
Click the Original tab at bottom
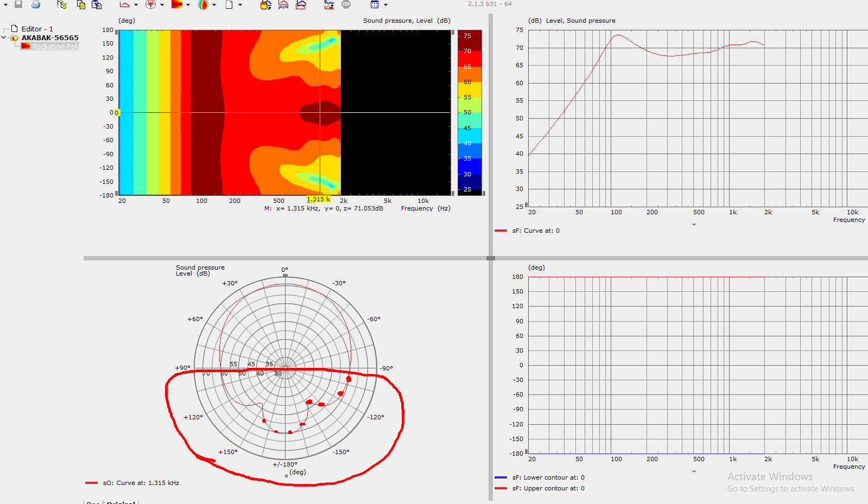pos(121,502)
